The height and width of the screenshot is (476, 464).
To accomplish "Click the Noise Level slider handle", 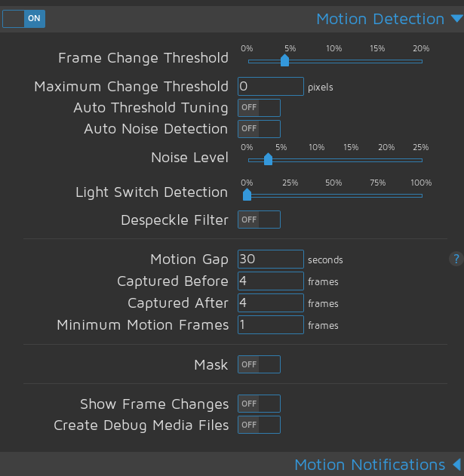I will coord(268,159).
